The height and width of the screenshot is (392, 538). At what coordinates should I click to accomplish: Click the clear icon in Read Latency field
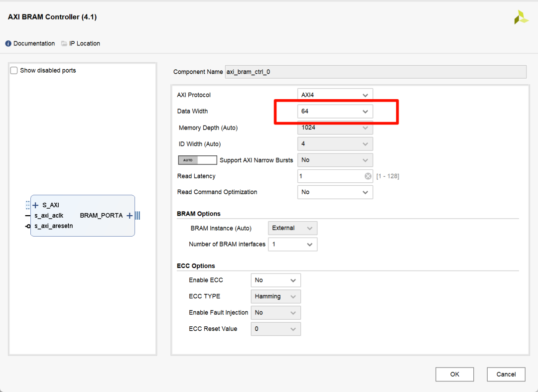368,176
